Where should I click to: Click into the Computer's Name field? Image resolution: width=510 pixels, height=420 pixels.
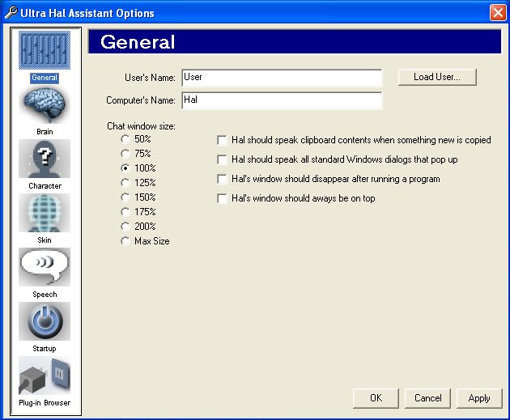pyautogui.click(x=282, y=100)
